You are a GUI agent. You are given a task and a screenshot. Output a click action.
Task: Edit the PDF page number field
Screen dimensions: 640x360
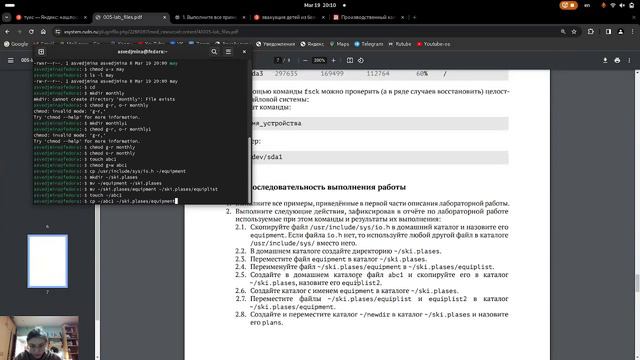click(278, 60)
